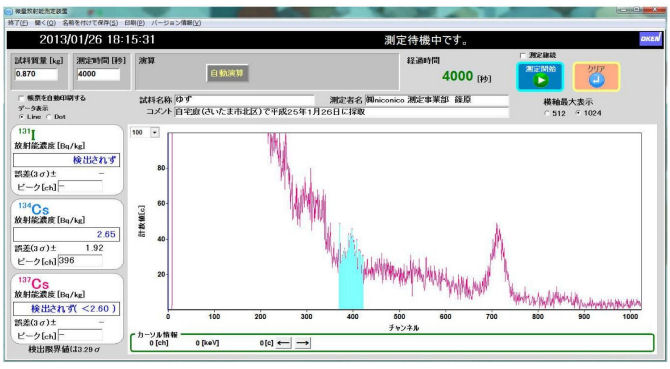Click the 試料質量 [kg] input field
This screenshot has width=670, height=369.
[x=36, y=74]
